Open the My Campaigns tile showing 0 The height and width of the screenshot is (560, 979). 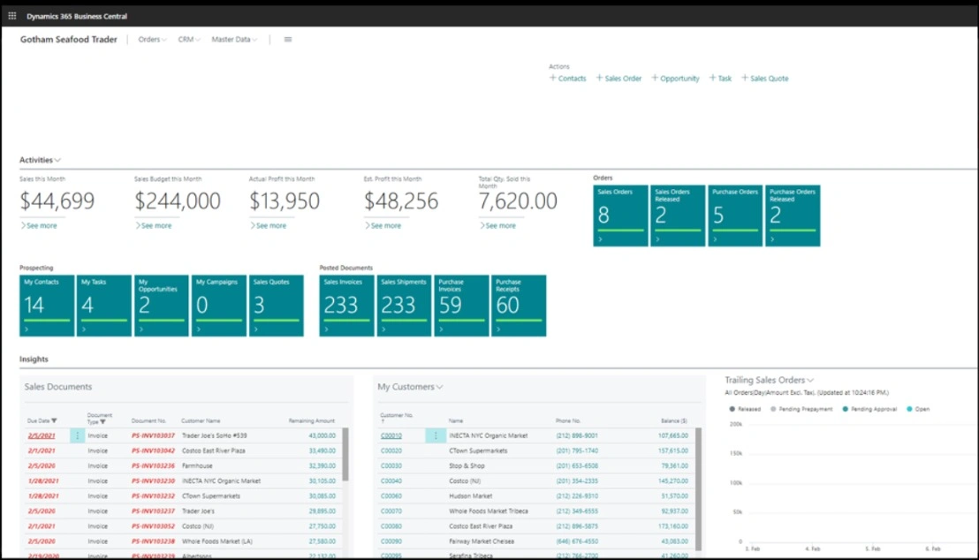(x=219, y=306)
